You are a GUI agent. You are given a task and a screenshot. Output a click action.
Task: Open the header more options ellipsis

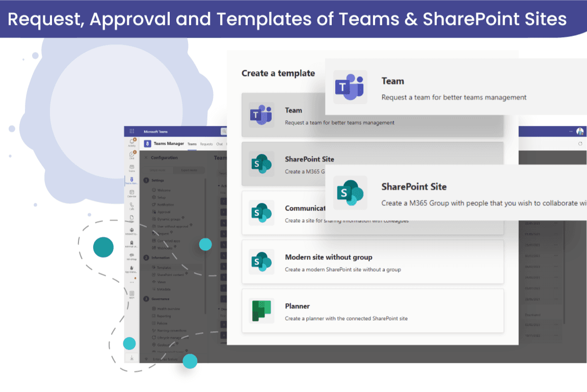point(571,131)
